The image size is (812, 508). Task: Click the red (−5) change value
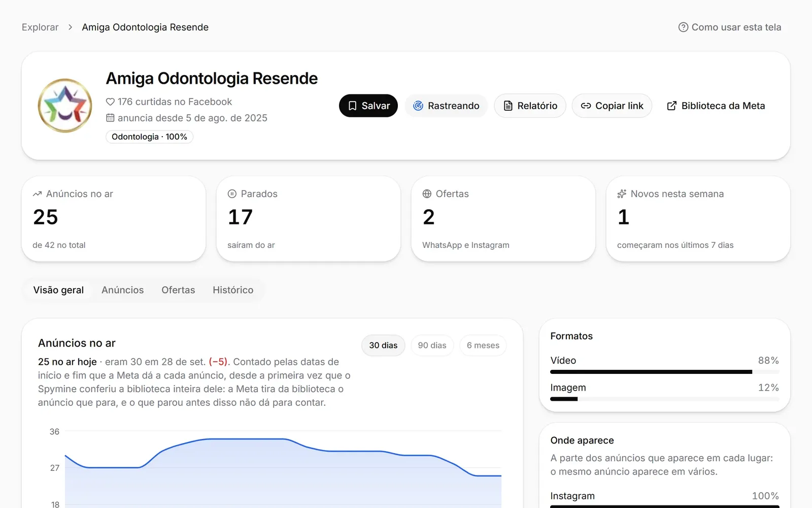coord(218,362)
